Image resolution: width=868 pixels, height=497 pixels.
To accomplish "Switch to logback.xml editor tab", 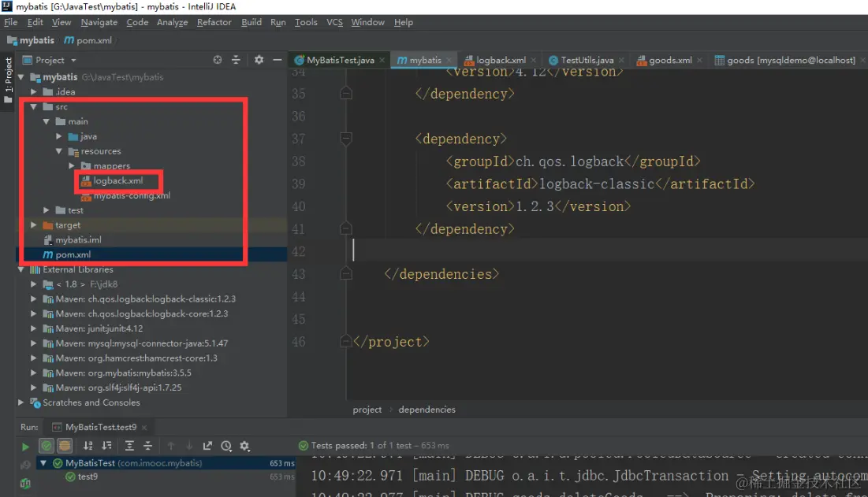I will pos(501,61).
